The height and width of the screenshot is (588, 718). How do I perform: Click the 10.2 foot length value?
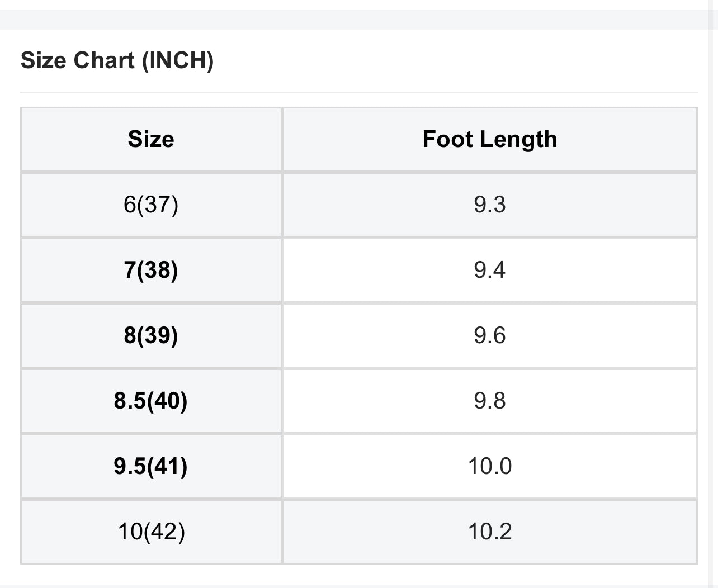point(490,532)
